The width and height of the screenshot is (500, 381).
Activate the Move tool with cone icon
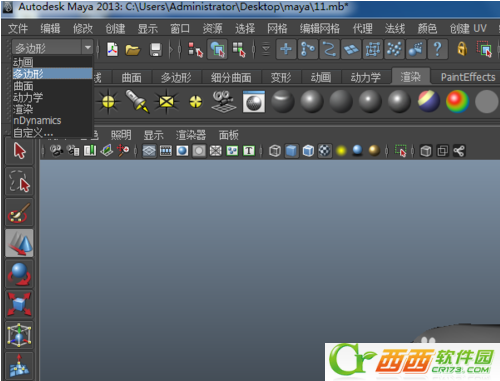pos(19,243)
